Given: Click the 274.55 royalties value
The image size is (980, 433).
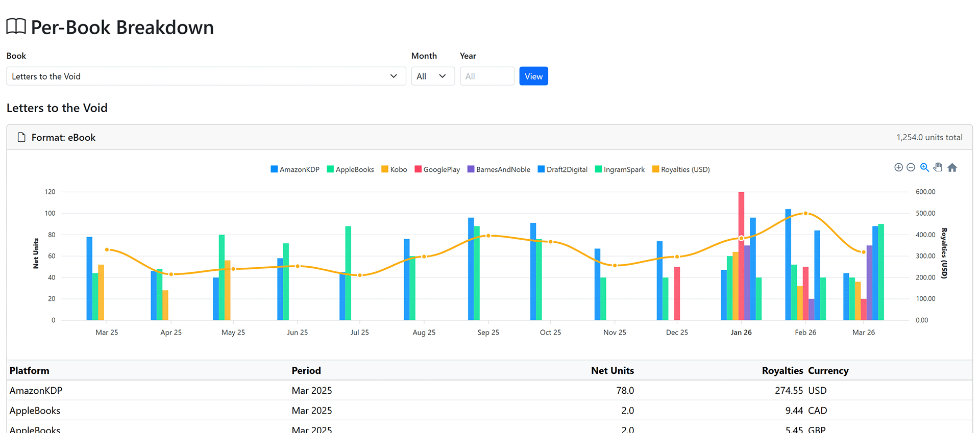Looking at the screenshot, I should [x=789, y=391].
